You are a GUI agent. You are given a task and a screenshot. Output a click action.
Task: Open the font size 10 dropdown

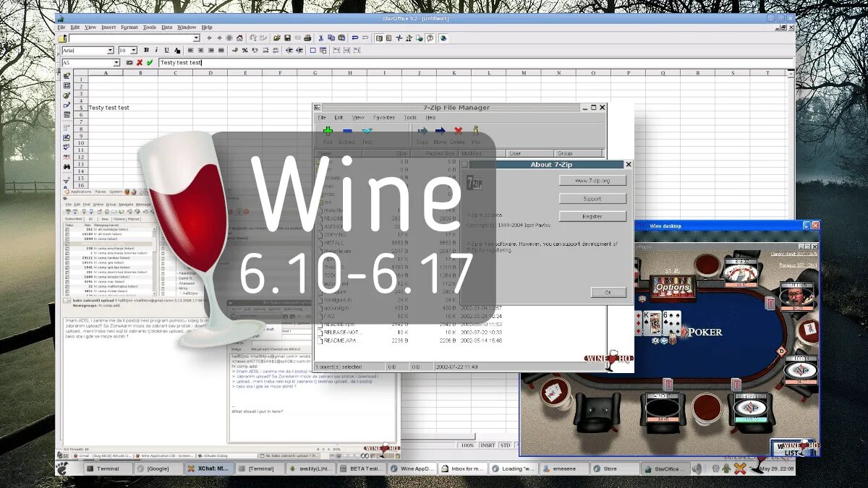pos(134,51)
